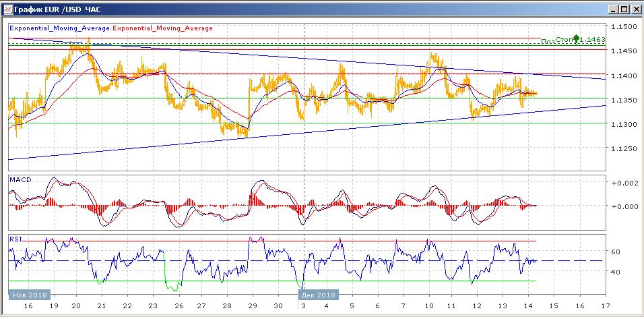
Task: Maximize the График EUR/USD window
Action: 624,9
